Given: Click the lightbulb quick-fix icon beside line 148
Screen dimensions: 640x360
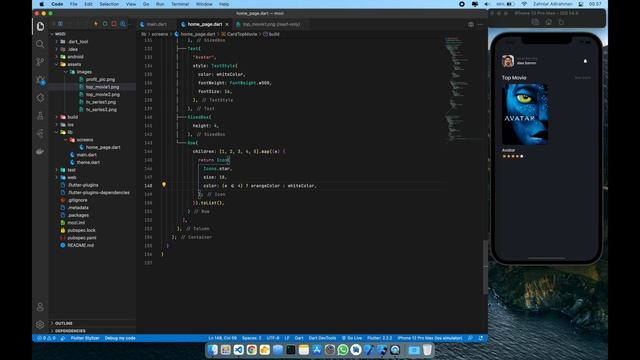Looking at the screenshot, I should [x=164, y=185].
